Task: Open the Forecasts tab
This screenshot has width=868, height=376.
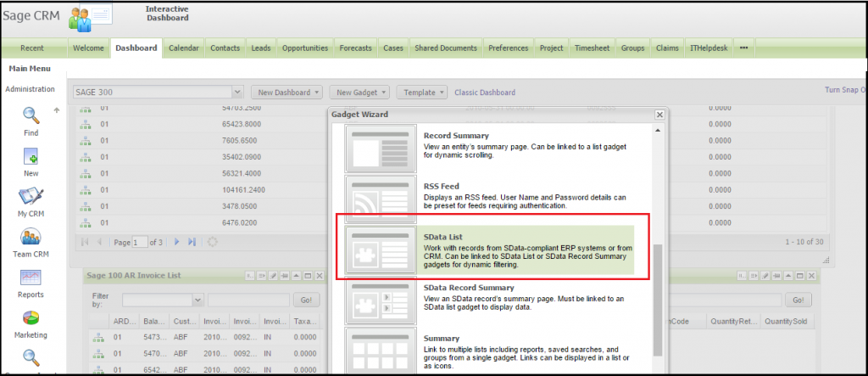Action: (355, 48)
